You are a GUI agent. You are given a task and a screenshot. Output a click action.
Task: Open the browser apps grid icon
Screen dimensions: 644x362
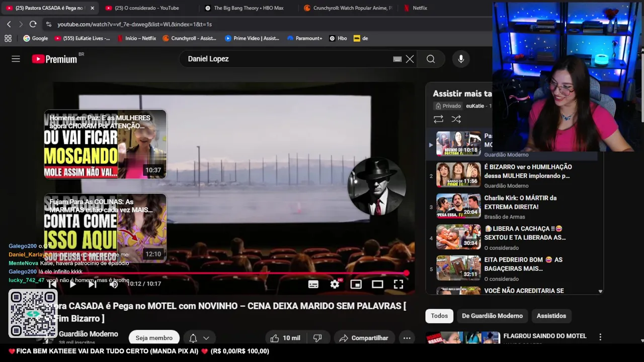(x=8, y=38)
